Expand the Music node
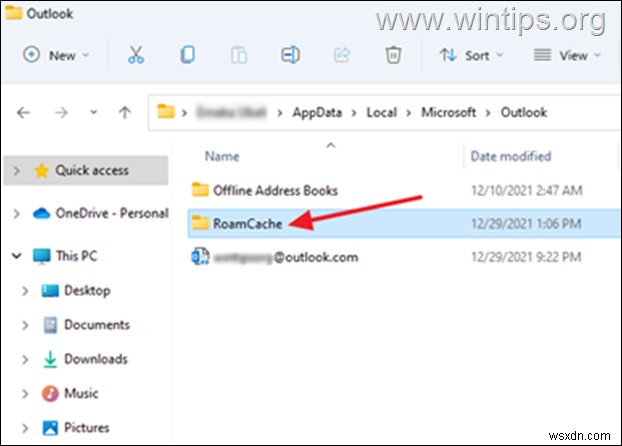 tap(25, 394)
